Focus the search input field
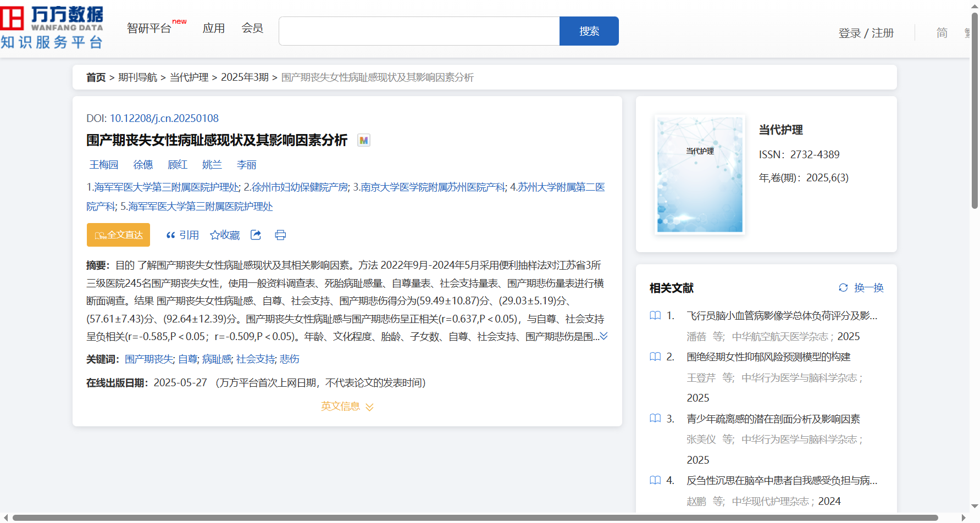 [x=419, y=31]
